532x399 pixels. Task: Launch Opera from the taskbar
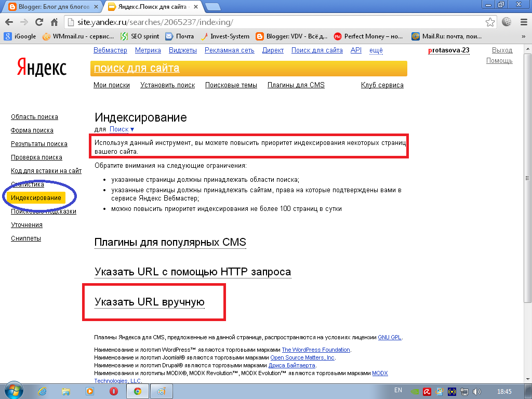(114, 391)
